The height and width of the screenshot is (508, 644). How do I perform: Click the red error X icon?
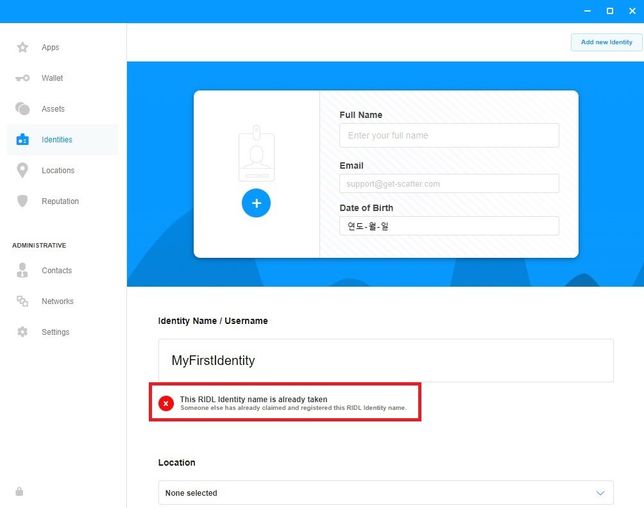[166, 403]
